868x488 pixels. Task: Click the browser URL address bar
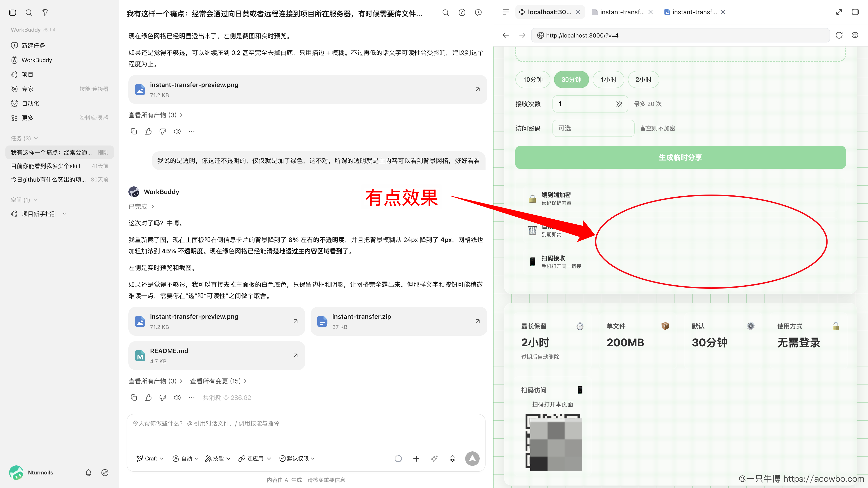point(680,35)
